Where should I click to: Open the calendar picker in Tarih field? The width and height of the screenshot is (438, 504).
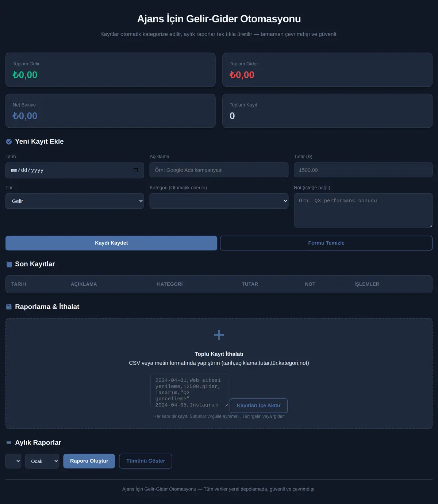pos(136,170)
